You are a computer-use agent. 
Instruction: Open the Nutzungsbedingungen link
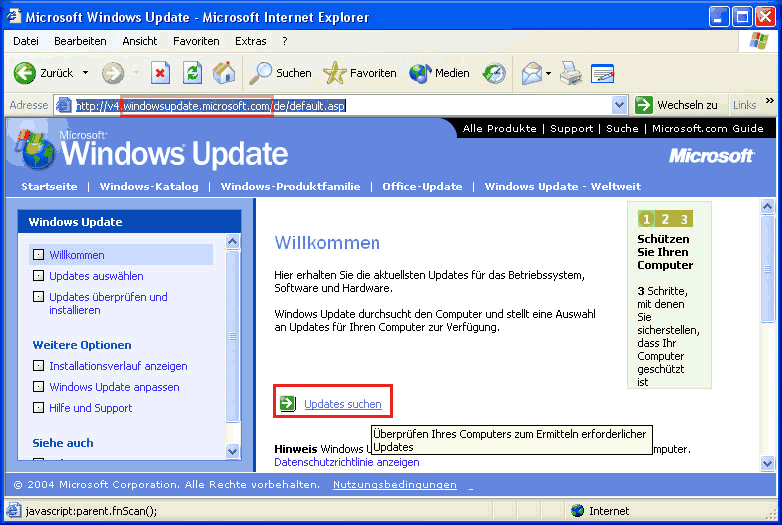click(394, 485)
